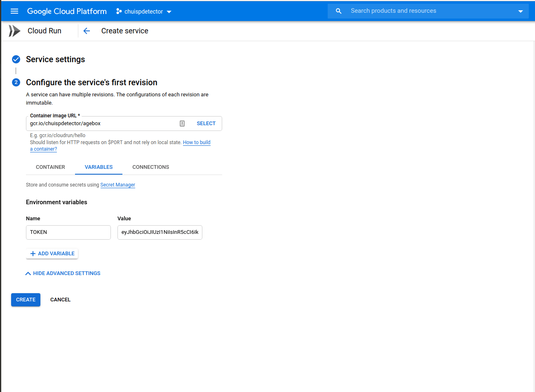Click the Cancel button
The image size is (535, 392).
(60, 300)
